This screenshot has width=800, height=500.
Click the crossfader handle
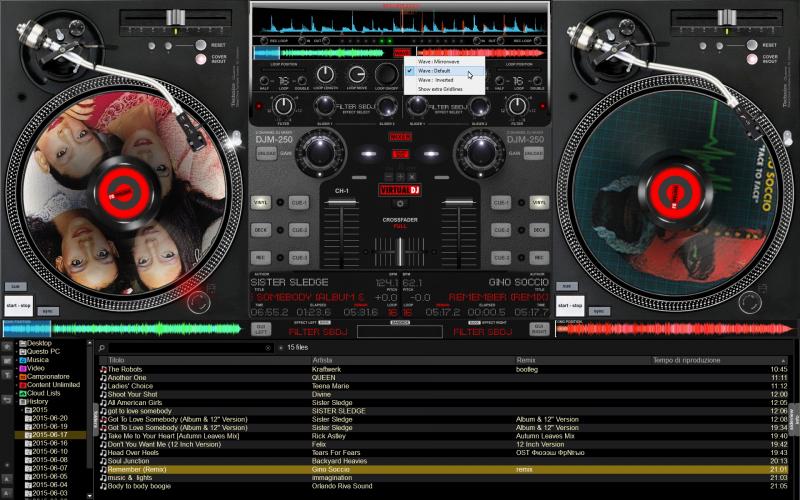tap(400, 251)
